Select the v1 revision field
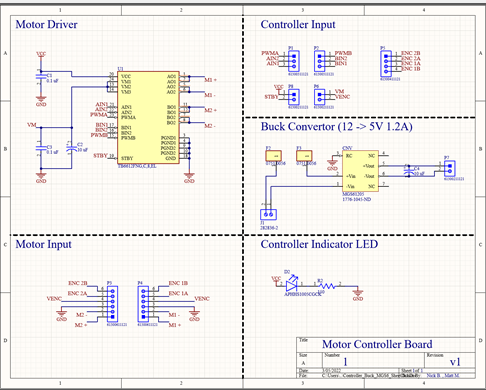Screen dimensions: 486x390 (455, 362)
